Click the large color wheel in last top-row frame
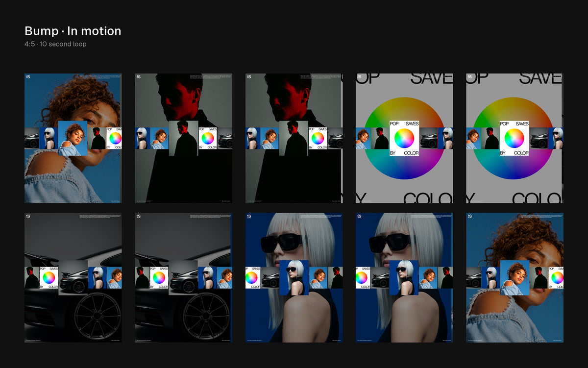588x368 pixels. point(514,138)
